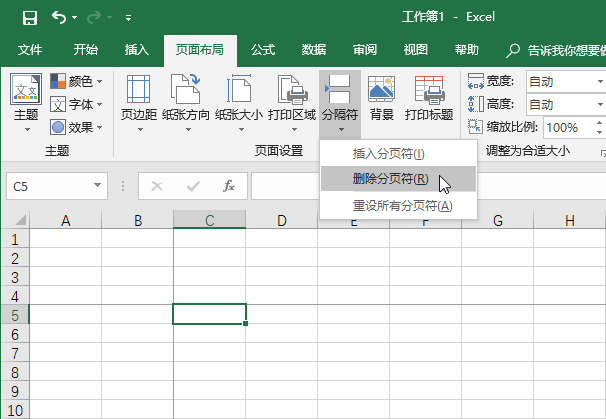The image size is (606, 419).
Task: Open the 公式 tab
Action: (263, 49)
